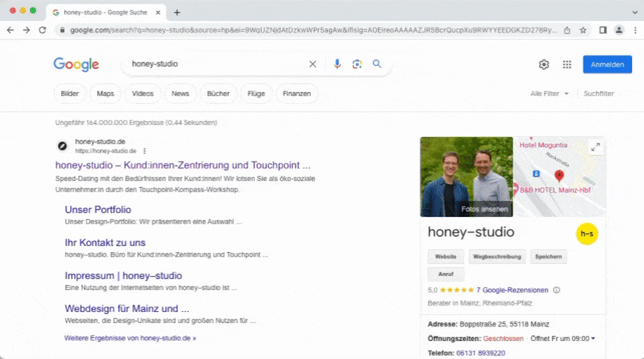Viewport: 644px width, 359px height.
Task: Open the Chrome profile avatar icon
Action: point(619,30)
